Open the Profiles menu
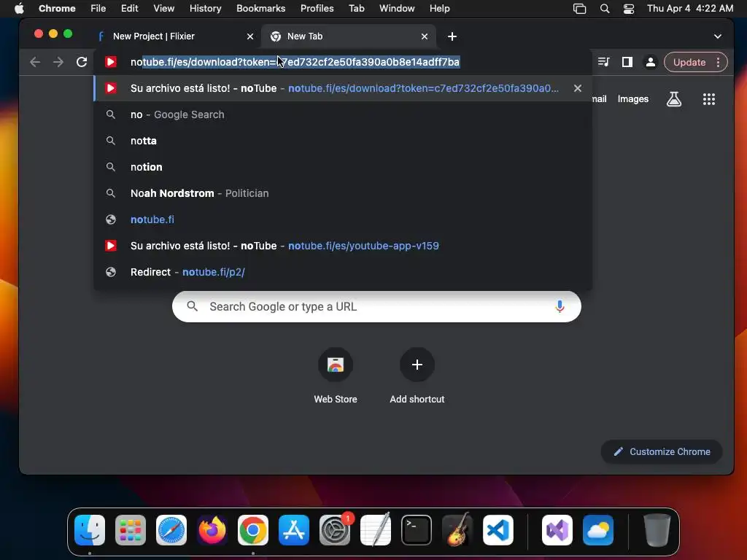 pos(317,8)
